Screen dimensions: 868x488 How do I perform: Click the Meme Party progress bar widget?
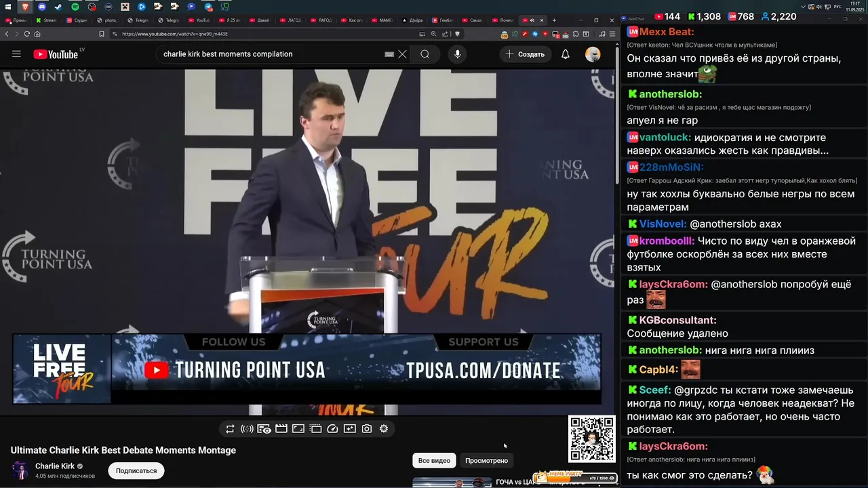[575, 477]
